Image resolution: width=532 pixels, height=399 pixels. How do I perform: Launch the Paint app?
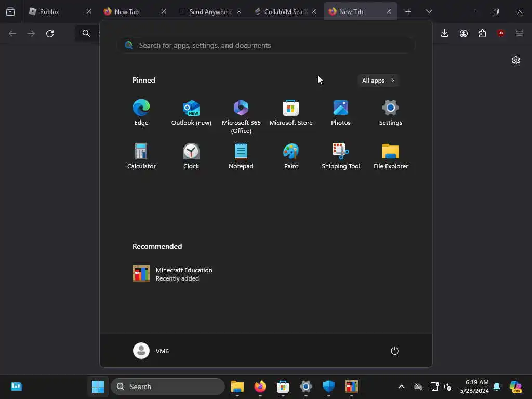(x=291, y=156)
